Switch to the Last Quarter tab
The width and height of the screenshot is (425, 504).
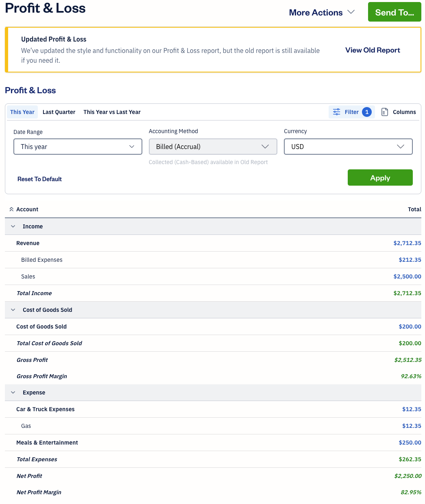[x=59, y=112]
